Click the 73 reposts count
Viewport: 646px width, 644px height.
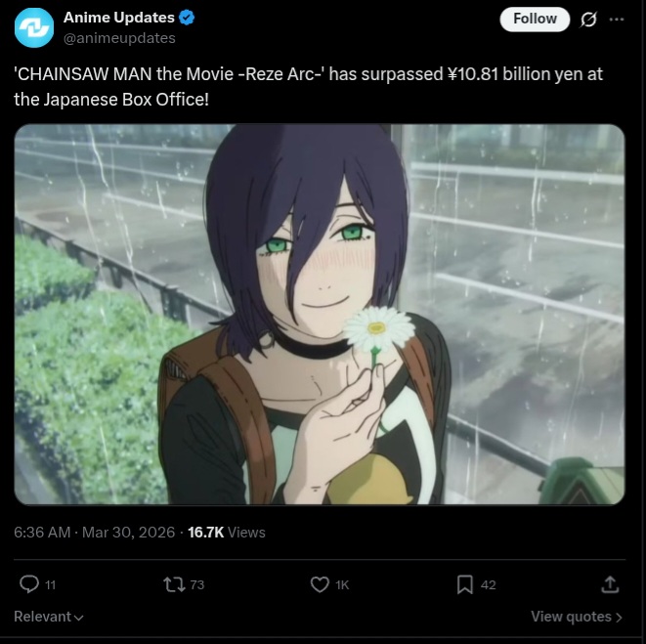[197, 584]
